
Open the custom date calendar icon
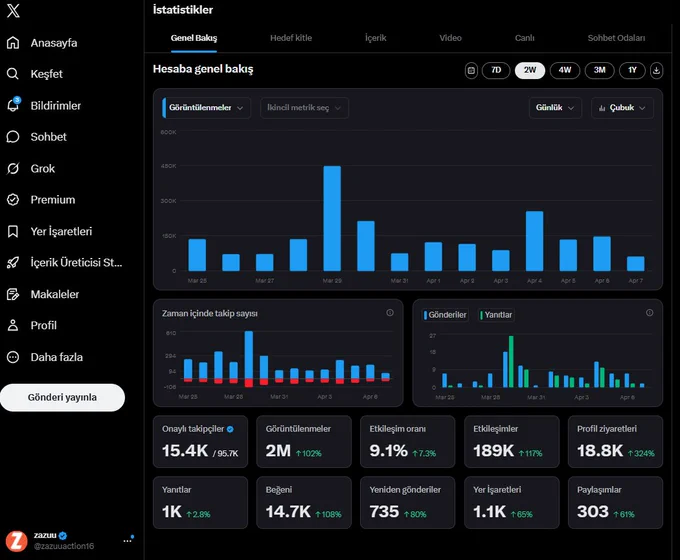(471, 70)
